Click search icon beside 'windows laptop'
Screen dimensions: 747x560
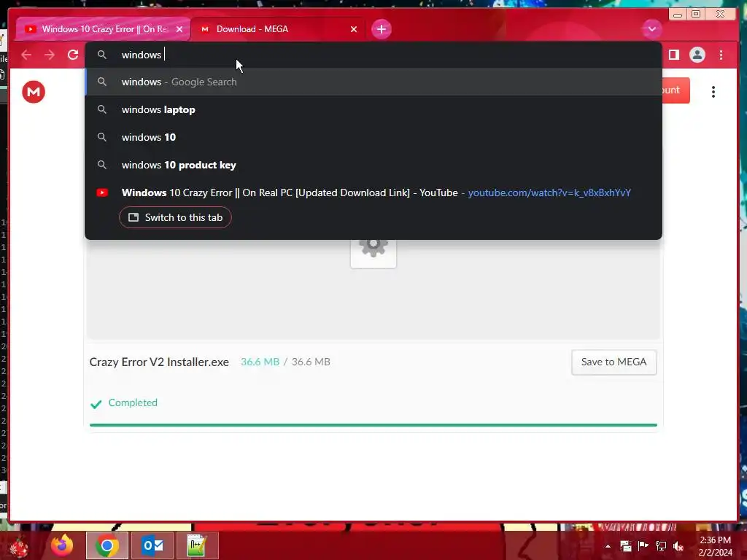102,109
